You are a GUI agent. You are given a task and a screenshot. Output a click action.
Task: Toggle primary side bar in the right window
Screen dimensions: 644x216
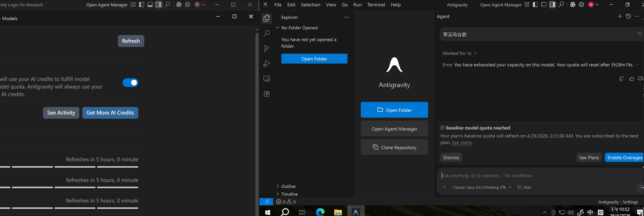[535, 5]
